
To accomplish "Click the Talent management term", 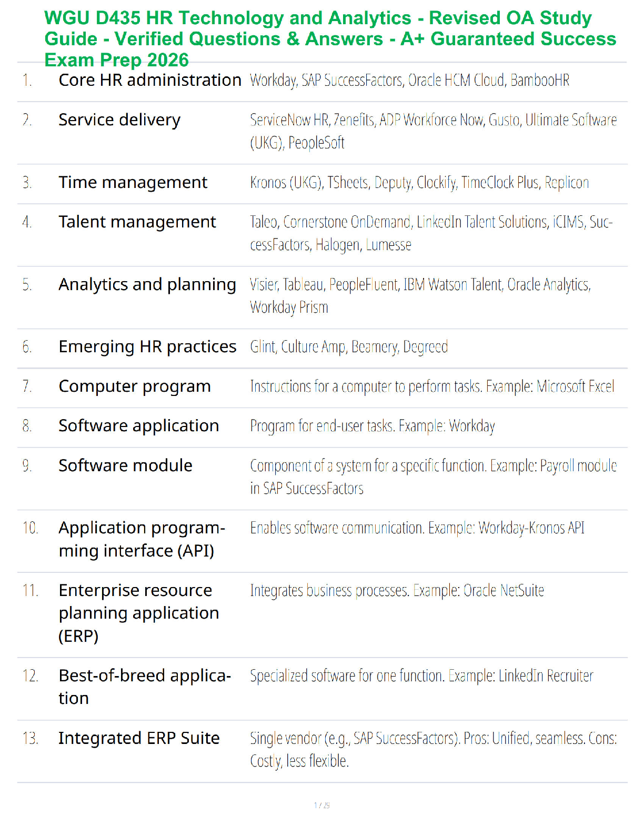I will (x=137, y=222).
